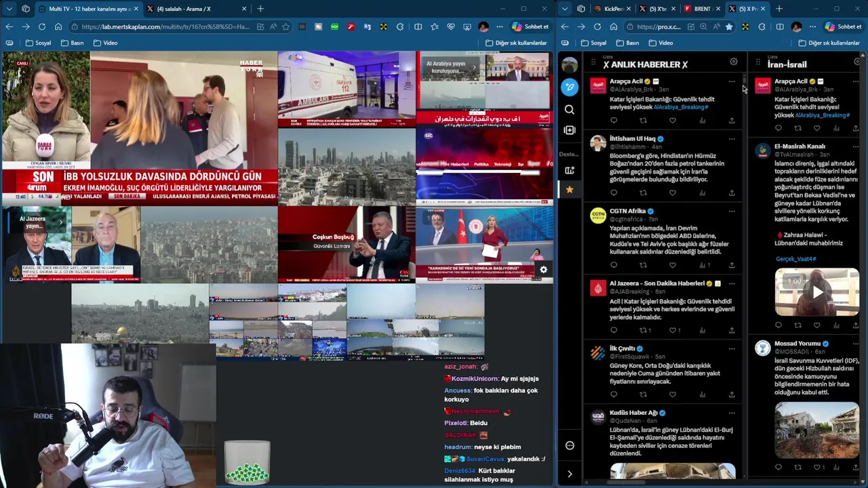Open Sosyal bookmarks folder in left browser
868x488 pixels.
38,43
